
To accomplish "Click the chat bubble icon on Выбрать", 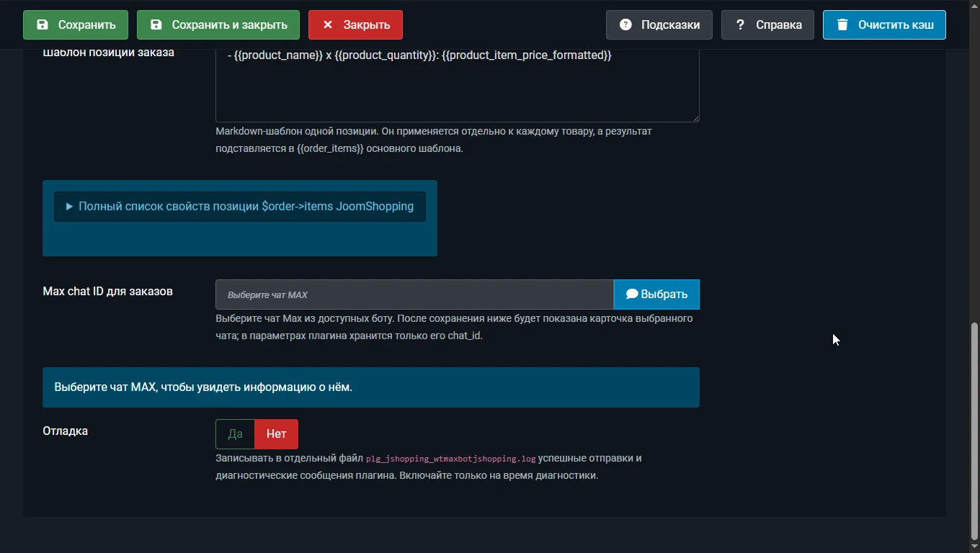I will [632, 294].
